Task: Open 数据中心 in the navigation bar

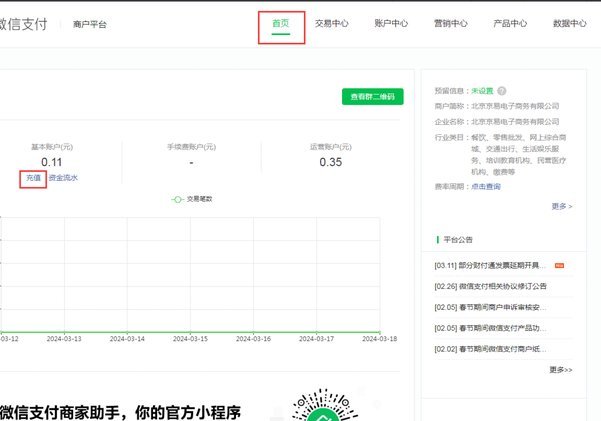Action: coord(569,23)
